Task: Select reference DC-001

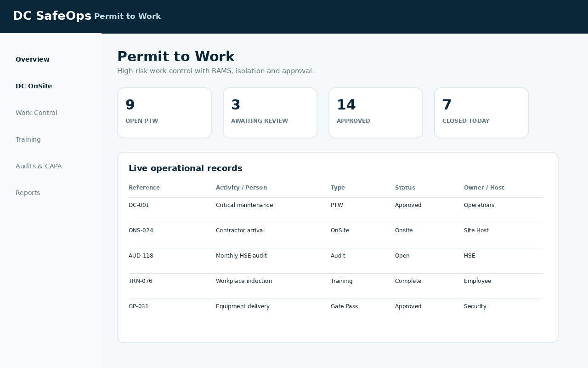Action: pos(139,205)
